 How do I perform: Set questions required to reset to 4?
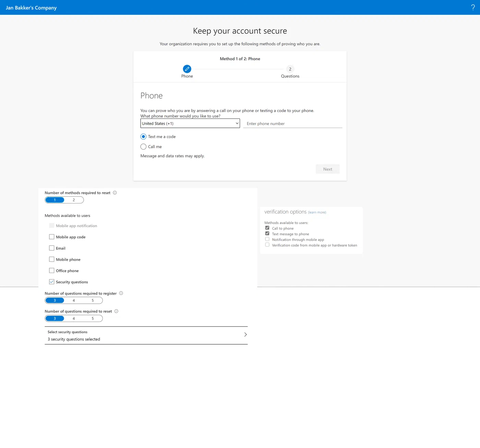pos(74,319)
